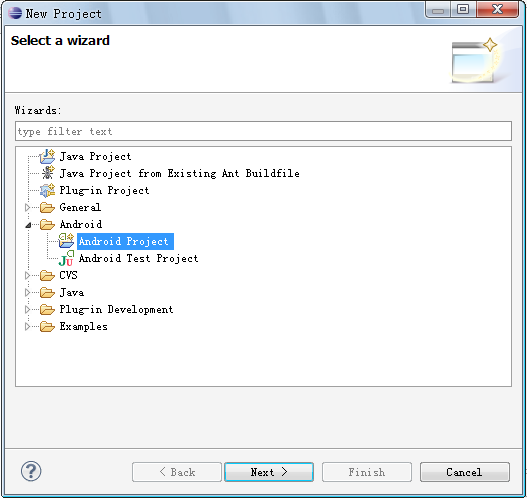The image size is (527, 498).
Task: Focus the type filter text field
Action: (263, 131)
